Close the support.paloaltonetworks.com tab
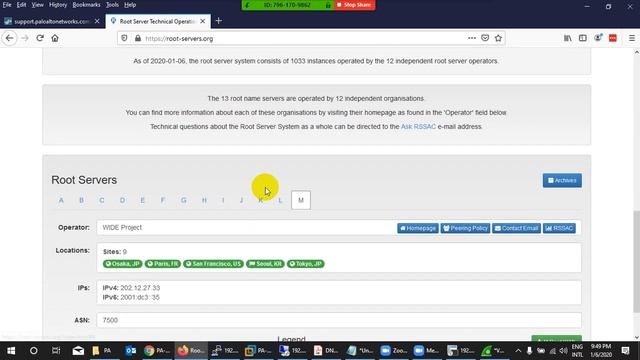This screenshot has width=640, height=360. coord(97,21)
